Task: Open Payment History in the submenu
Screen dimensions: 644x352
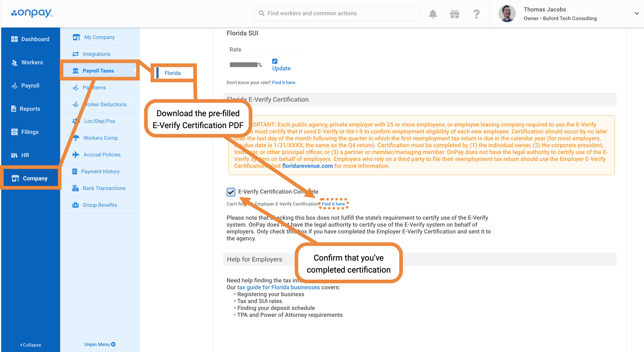Action: [x=100, y=171]
